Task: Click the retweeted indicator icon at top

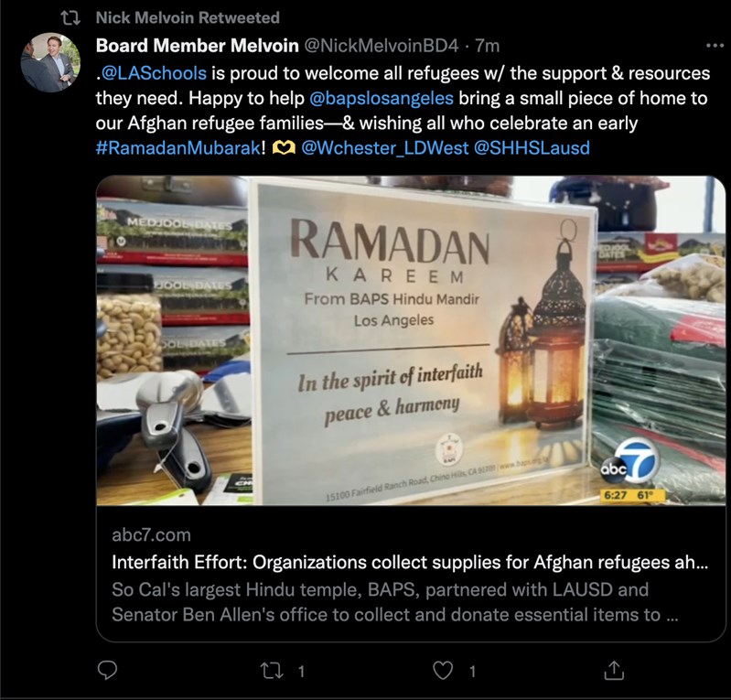Action: [70, 18]
